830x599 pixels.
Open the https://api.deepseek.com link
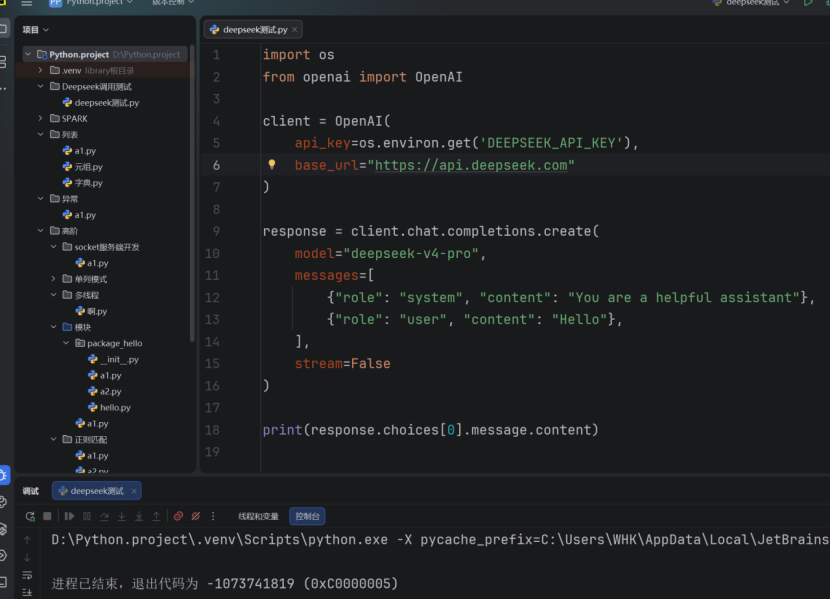[471, 165]
